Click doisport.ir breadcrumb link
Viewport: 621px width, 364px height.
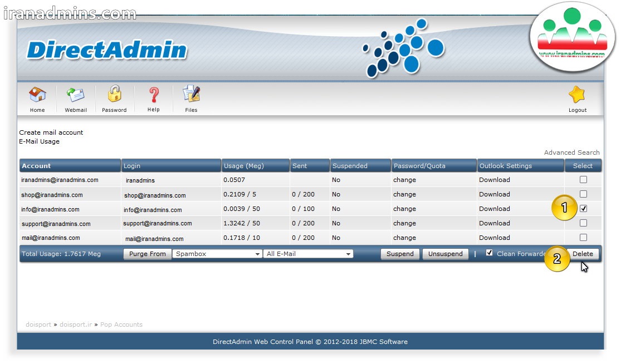click(x=76, y=324)
